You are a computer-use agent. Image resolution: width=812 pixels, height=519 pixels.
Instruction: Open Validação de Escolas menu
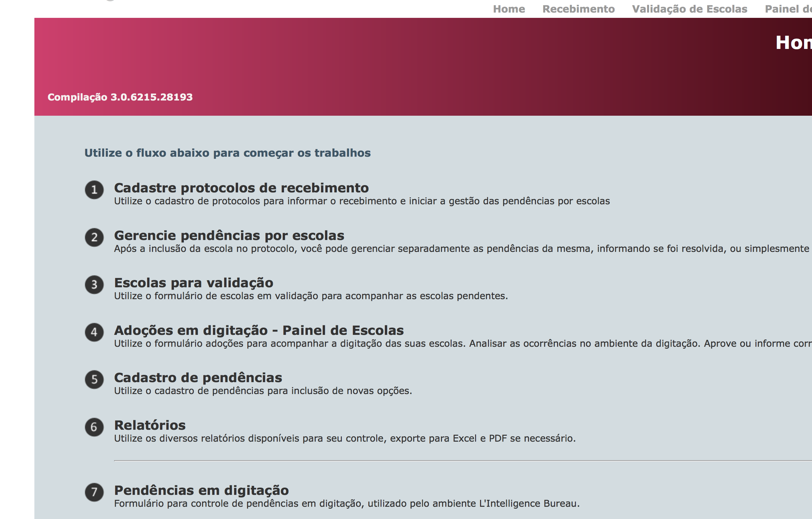point(690,9)
